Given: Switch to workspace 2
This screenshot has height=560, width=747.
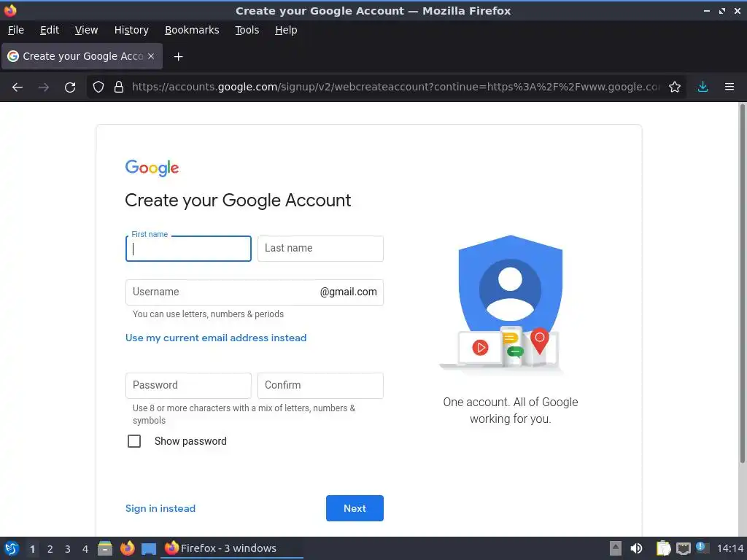Looking at the screenshot, I should [x=50, y=549].
